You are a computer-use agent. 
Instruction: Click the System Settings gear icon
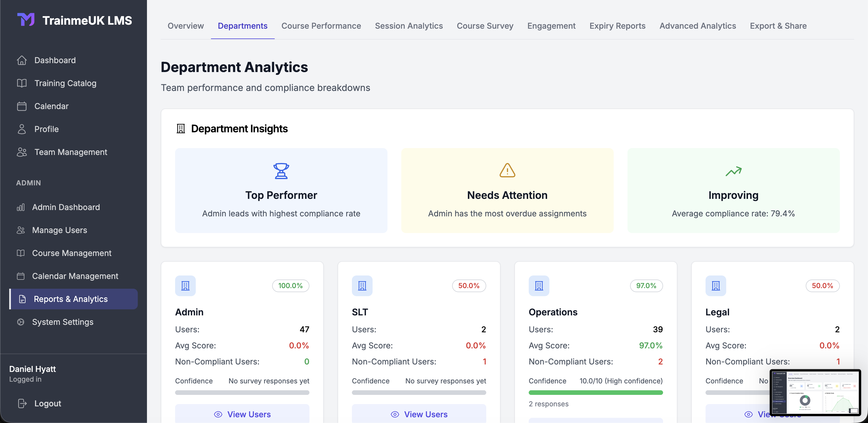click(21, 322)
